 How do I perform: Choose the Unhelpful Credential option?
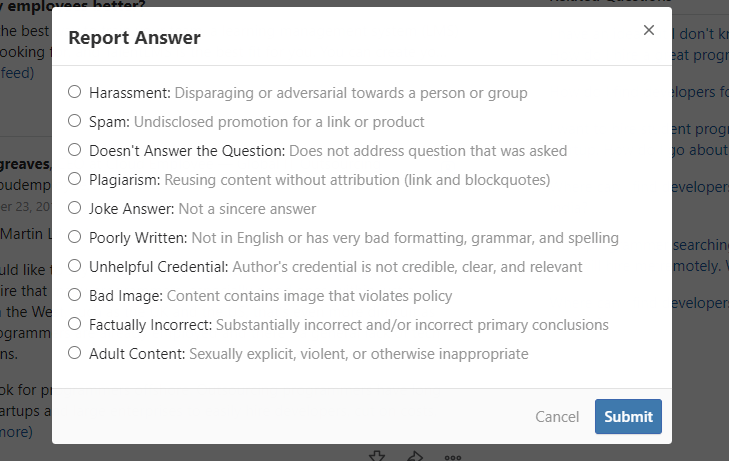(x=75, y=266)
